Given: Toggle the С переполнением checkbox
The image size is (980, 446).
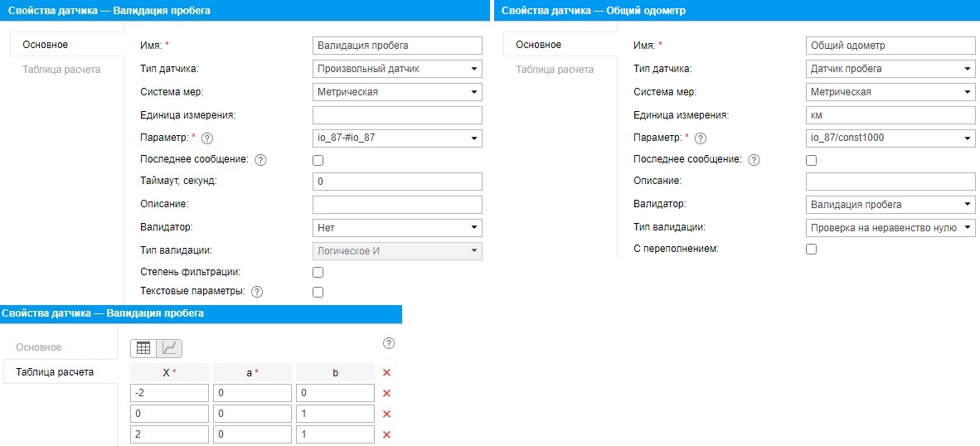Looking at the screenshot, I should click(811, 249).
